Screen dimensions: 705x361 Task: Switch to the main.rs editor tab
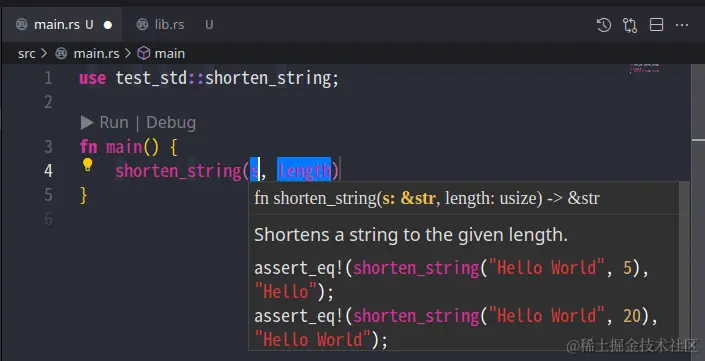(x=63, y=25)
